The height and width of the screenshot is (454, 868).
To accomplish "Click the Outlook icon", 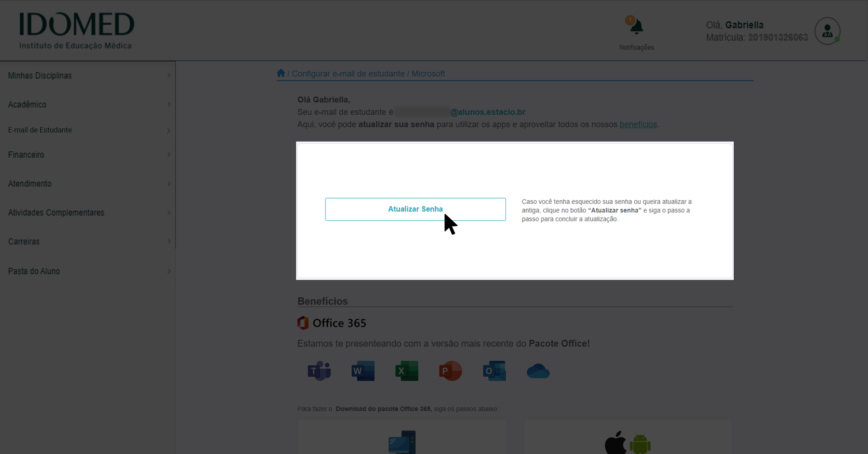I will point(494,371).
